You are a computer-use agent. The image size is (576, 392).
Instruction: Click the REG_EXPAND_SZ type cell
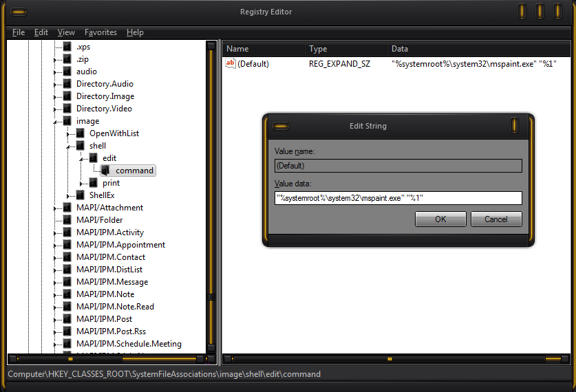pyautogui.click(x=339, y=64)
